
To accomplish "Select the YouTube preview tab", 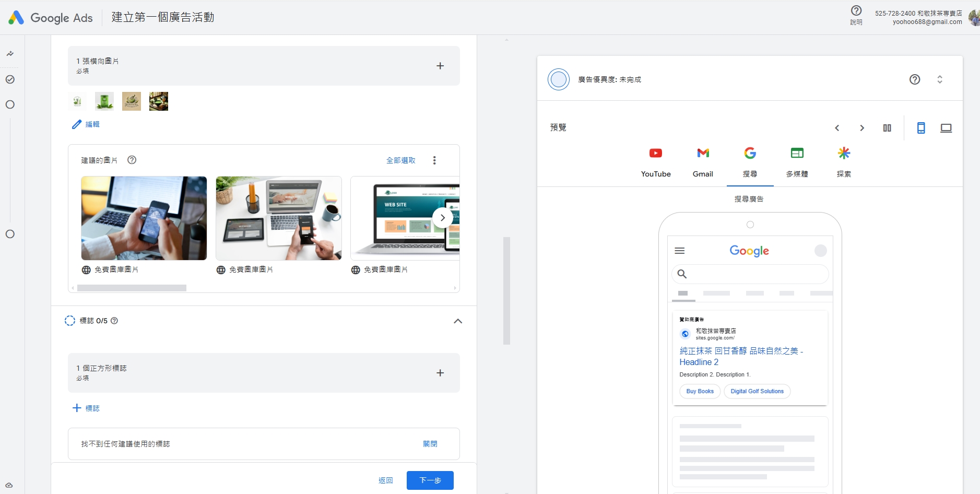I will coord(656,163).
